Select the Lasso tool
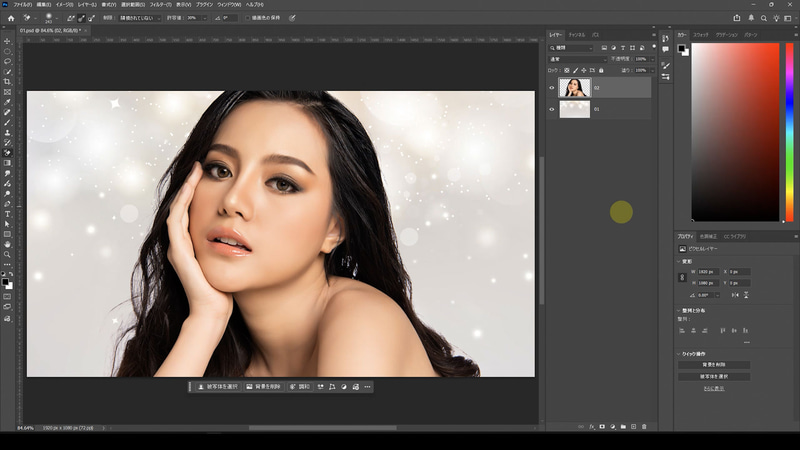The width and height of the screenshot is (800, 450). (x=7, y=61)
